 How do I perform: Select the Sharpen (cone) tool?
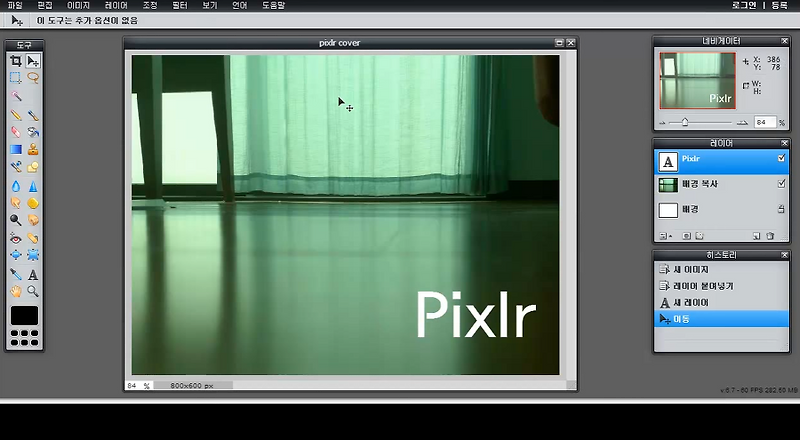pos(33,186)
